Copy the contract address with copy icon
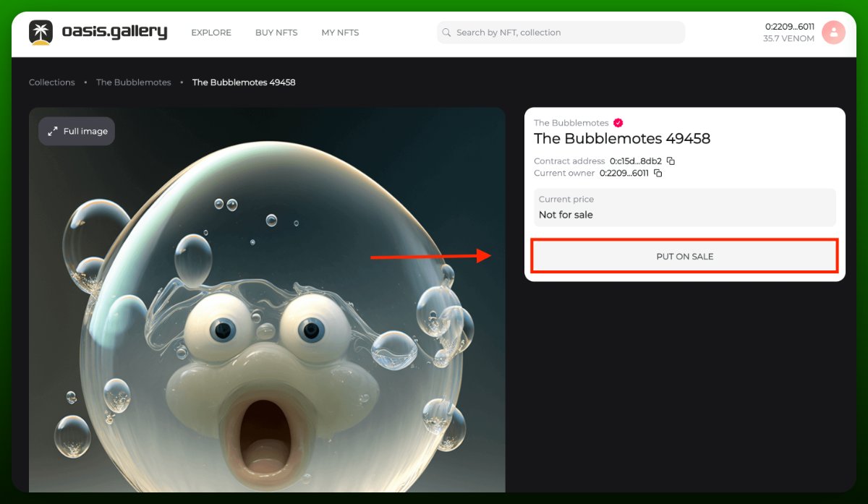868x504 pixels. point(671,161)
